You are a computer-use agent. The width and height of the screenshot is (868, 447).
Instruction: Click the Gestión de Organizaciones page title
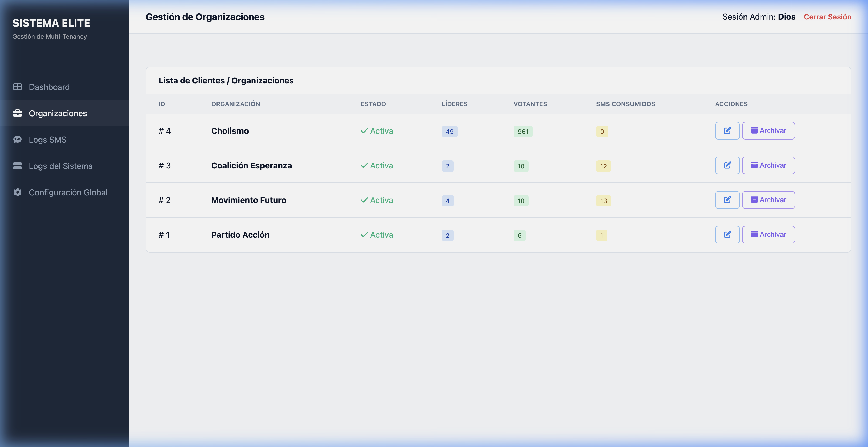(205, 17)
